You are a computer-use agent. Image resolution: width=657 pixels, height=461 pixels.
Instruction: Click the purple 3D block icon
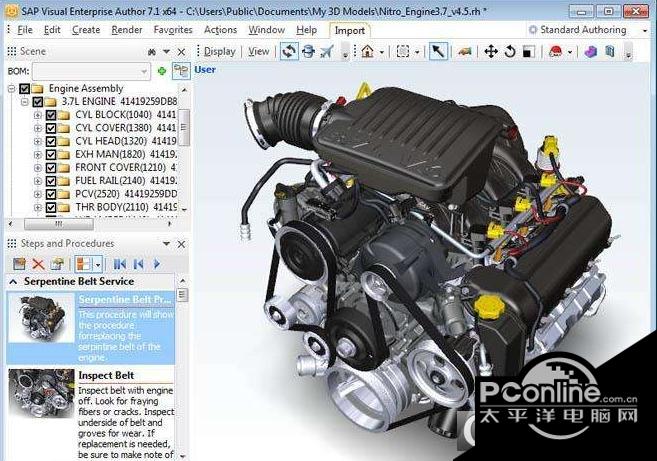tap(590, 52)
